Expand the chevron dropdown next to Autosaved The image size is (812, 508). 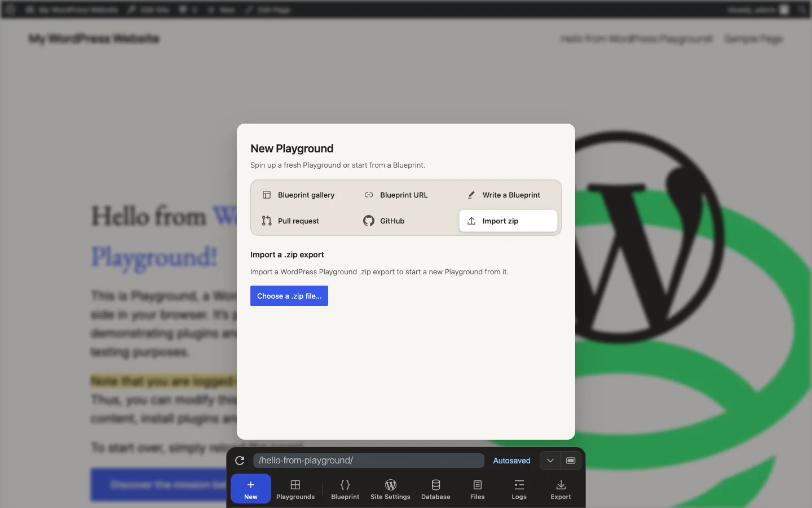click(x=550, y=461)
